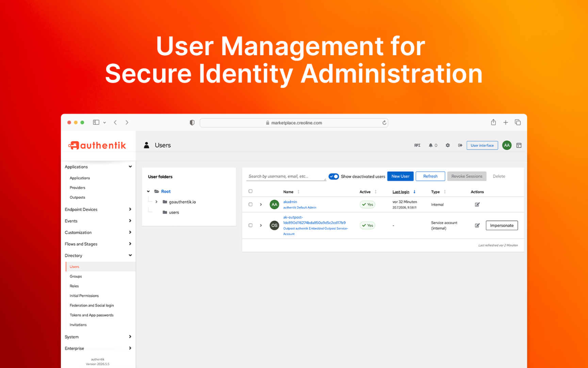Viewport: 588px width, 368px height.
Task: Edit the ak-outpost service account
Action: pos(477,226)
